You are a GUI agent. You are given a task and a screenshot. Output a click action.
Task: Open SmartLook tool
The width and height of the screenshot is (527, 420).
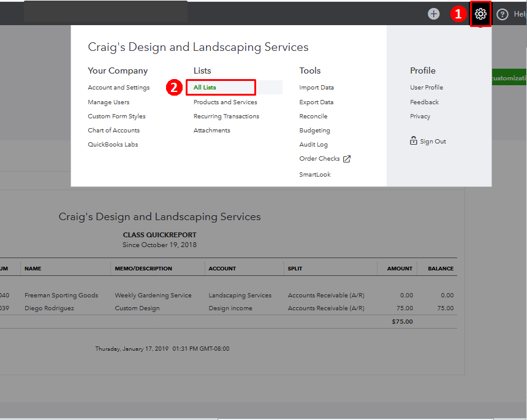[x=315, y=175]
